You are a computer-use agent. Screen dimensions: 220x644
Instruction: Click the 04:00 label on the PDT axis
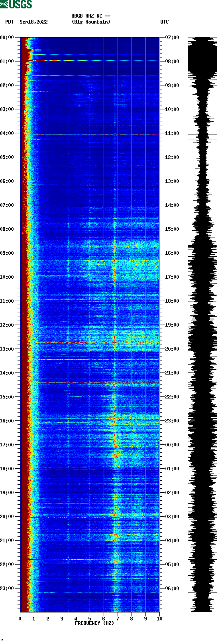pos(7,133)
